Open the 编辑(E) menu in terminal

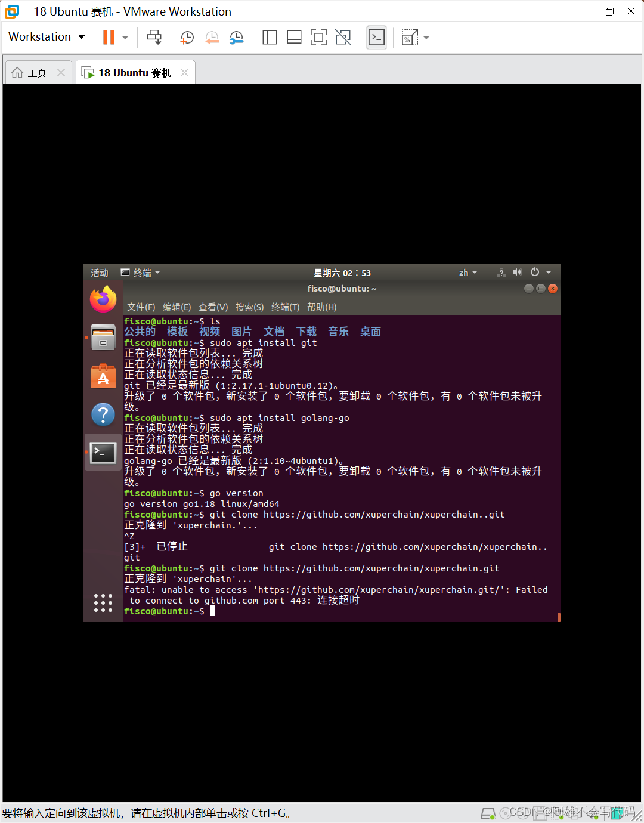(177, 307)
